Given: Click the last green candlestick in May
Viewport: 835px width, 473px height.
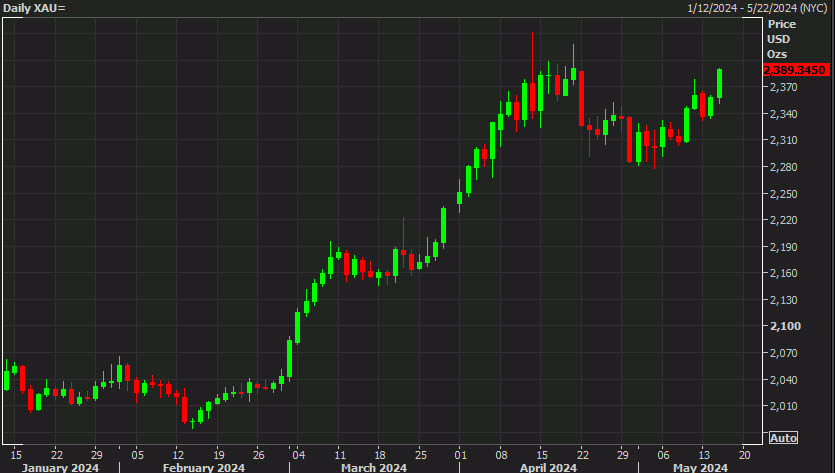Looking at the screenshot, I should (x=719, y=84).
